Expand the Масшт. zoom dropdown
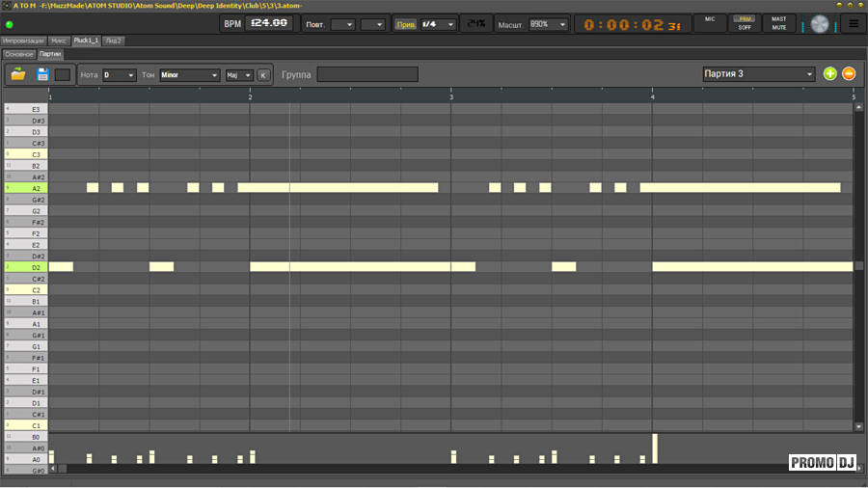 tap(548, 24)
